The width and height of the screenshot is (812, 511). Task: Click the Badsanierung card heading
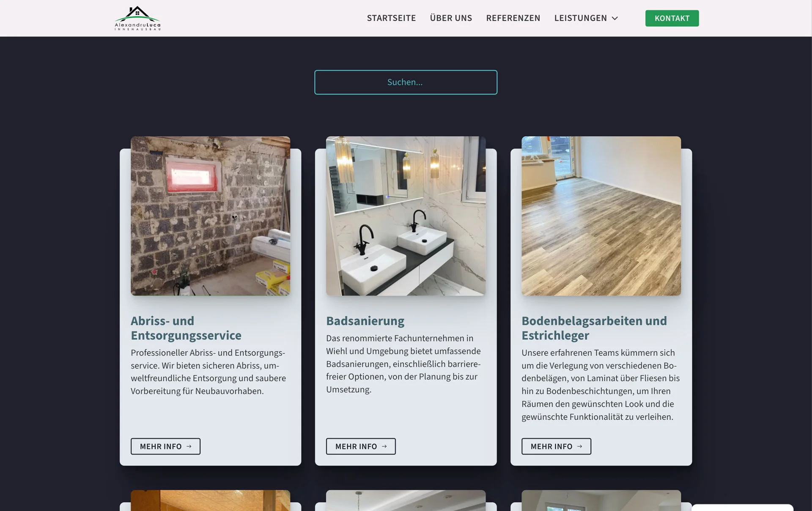click(x=365, y=321)
